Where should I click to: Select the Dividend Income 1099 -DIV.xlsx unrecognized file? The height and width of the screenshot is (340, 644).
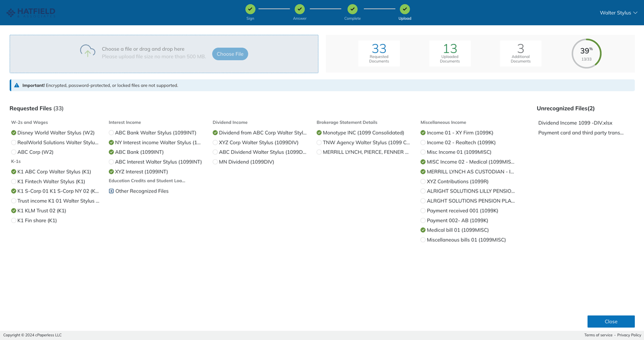(x=576, y=122)
